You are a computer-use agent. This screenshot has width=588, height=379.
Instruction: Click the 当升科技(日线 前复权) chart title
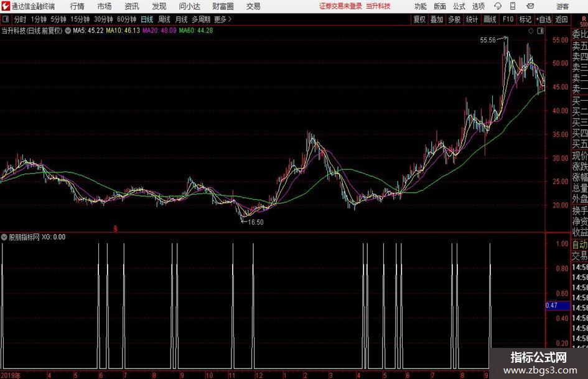[32, 30]
